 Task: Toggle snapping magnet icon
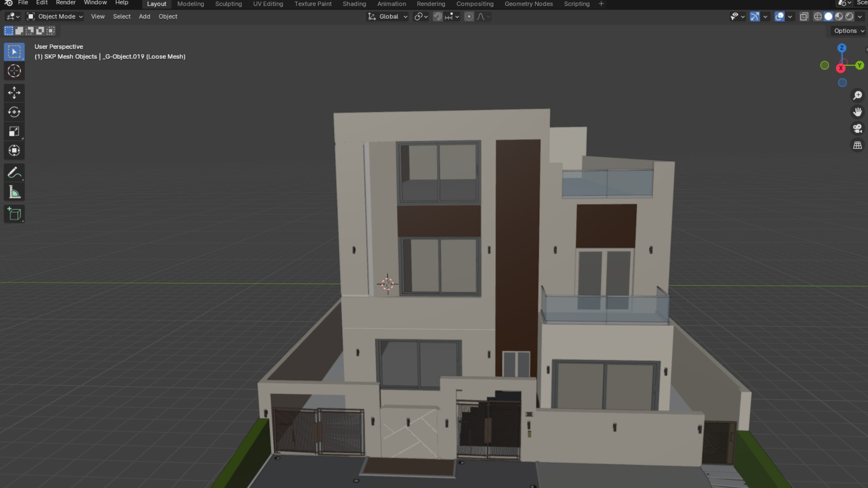pos(438,17)
